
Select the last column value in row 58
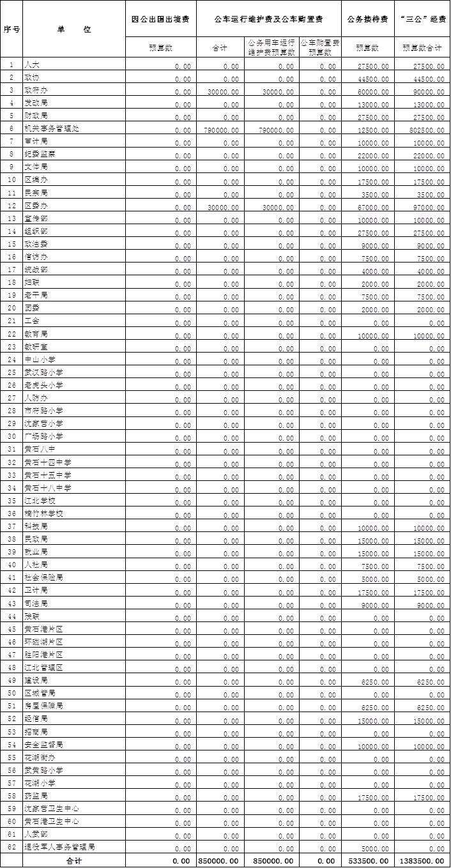pos(429,797)
